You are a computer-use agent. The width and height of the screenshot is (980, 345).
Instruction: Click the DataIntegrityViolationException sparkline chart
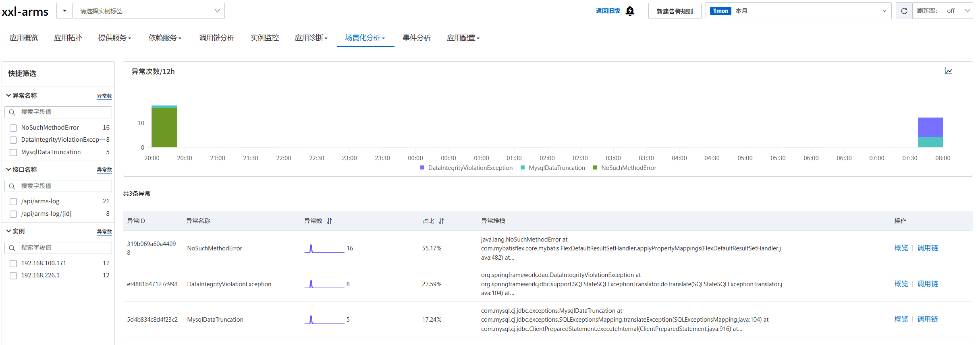[x=324, y=284]
